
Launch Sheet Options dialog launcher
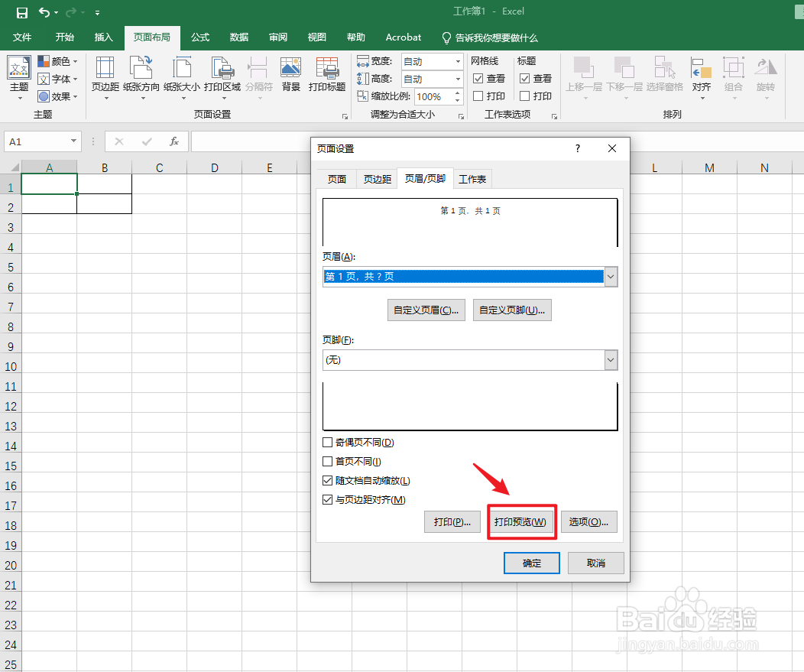tap(554, 116)
